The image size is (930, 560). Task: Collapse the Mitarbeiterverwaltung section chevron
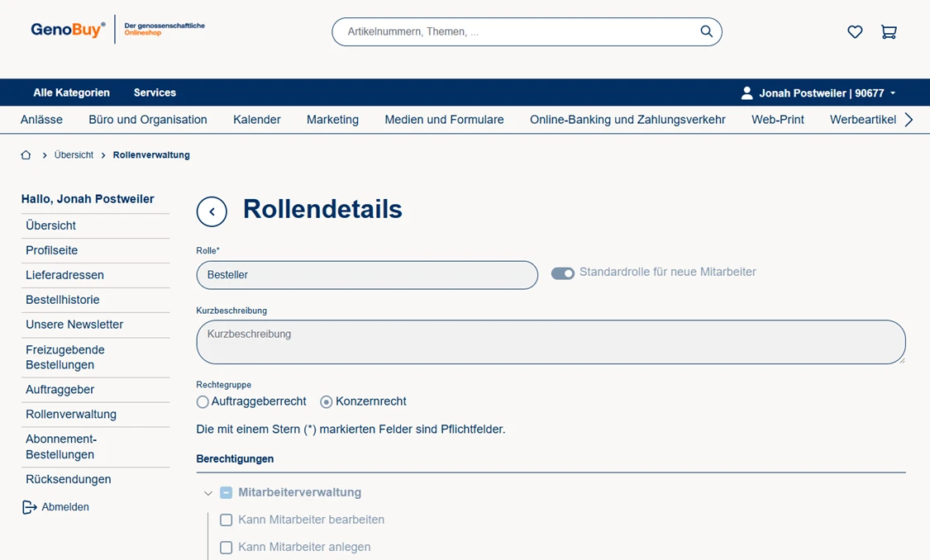[x=208, y=493]
